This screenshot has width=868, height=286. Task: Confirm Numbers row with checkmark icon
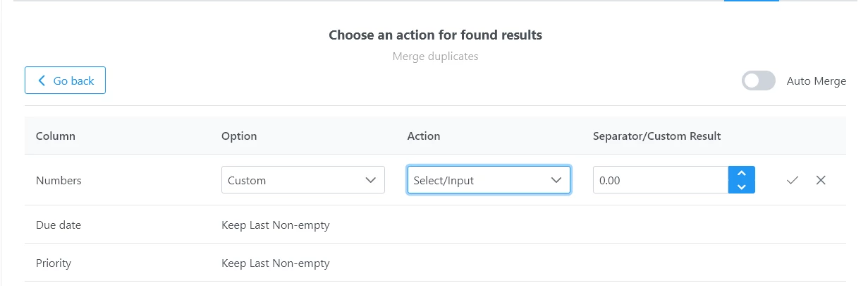793,180
